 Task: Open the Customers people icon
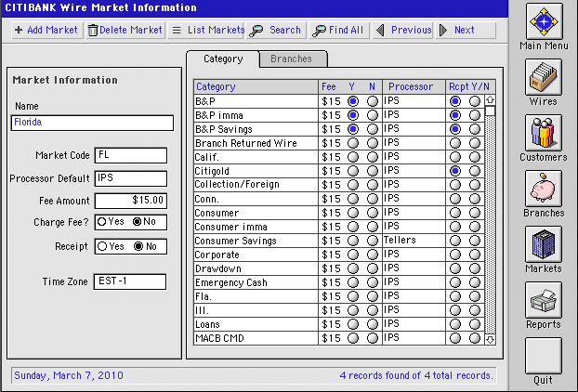click(544, 133)
